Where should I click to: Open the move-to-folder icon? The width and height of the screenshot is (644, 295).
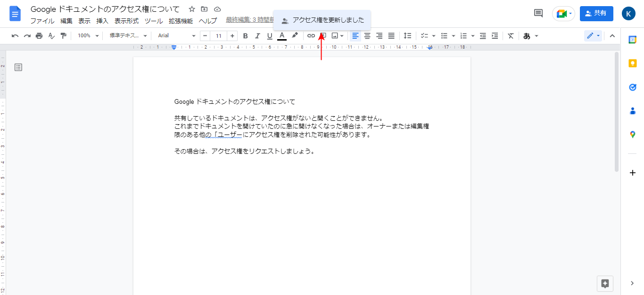tap(204, 9)
